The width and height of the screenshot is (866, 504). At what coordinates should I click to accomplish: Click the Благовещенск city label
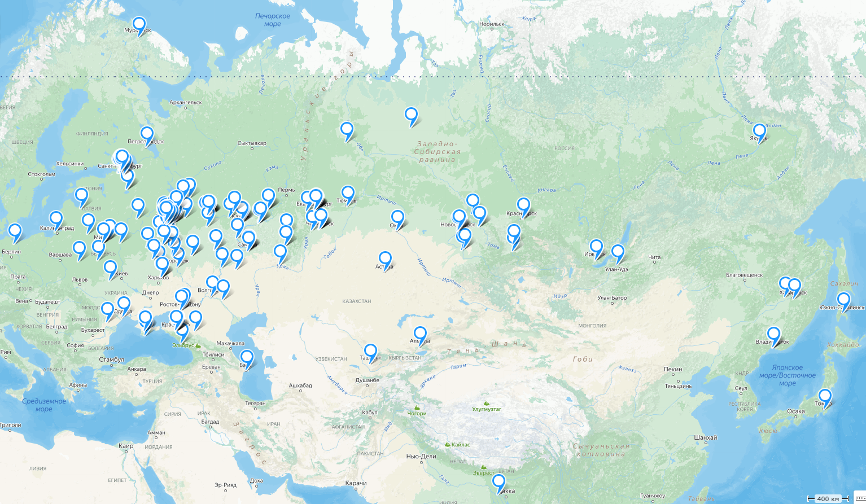point(745,275)
